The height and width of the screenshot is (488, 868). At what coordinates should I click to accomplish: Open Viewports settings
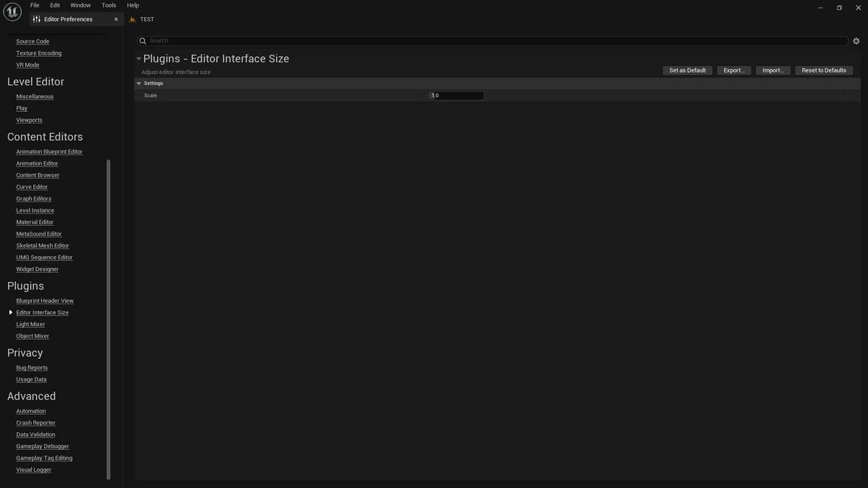(29, 120)
